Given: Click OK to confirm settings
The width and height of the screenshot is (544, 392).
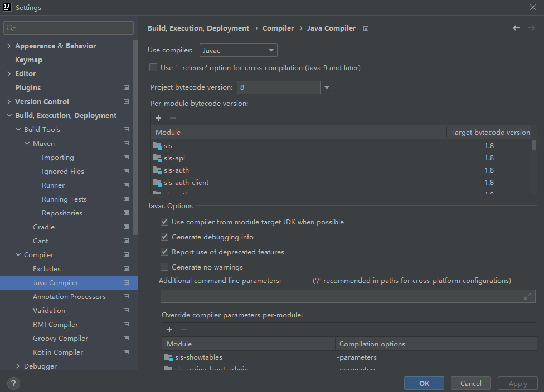Looking at the screenshot, I should [424, 383].
